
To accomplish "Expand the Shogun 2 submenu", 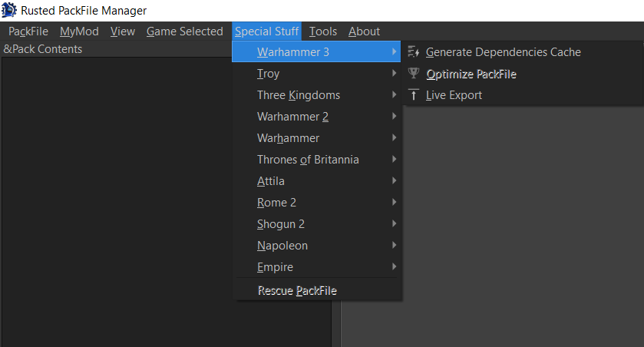I will 316,224.
